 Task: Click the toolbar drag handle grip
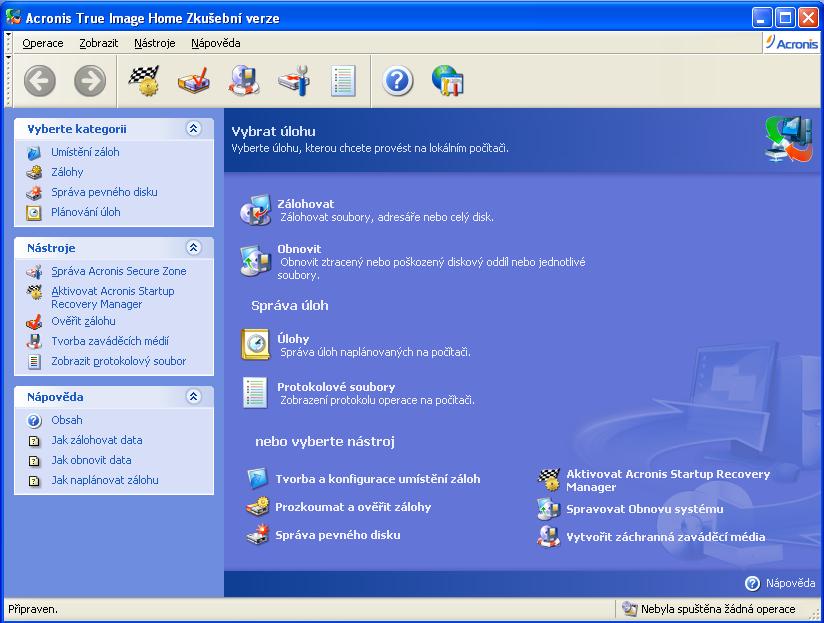coord(8,81)
